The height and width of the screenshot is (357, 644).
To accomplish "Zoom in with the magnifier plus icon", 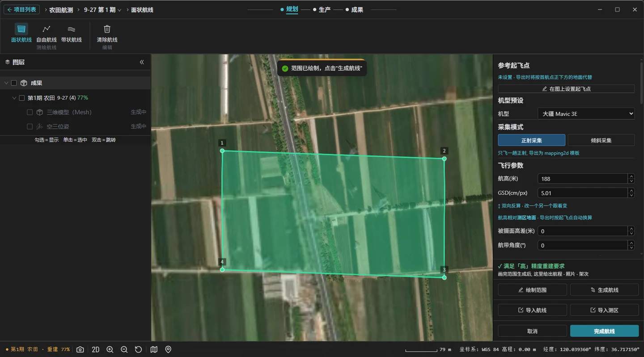I will pyautogui.click(x=110, y=349).
